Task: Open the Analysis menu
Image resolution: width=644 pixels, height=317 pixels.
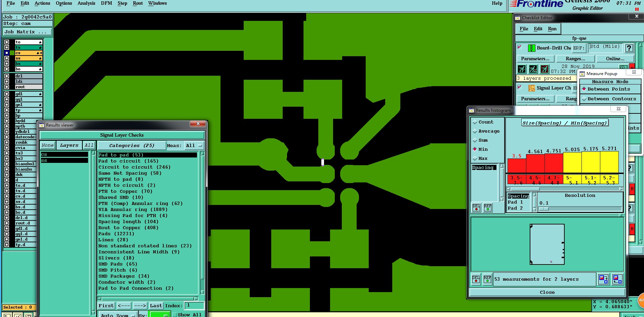Action: 86,3
